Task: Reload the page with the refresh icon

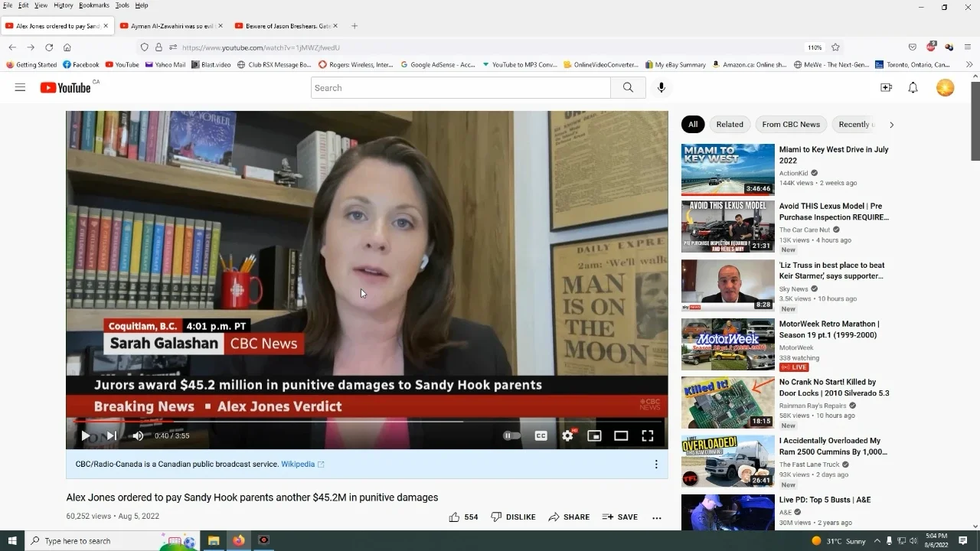Action: (x=49, y=47)
